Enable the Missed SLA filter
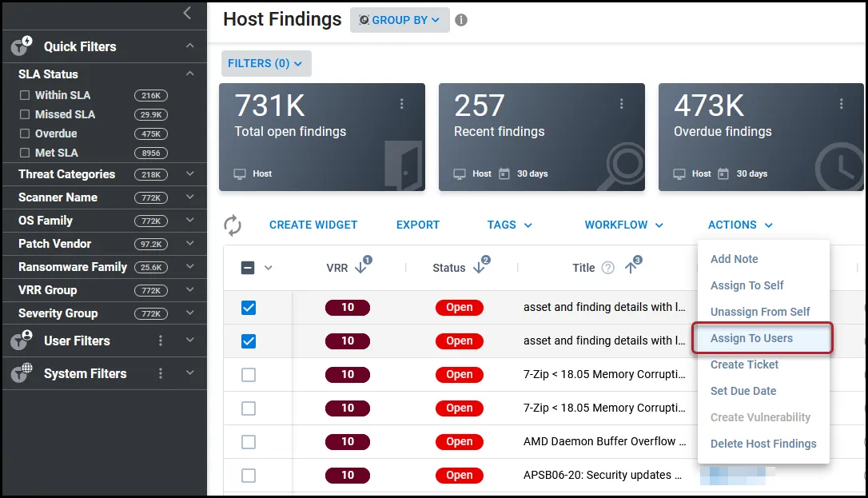Image resolution: width=868 pixels, height=498 pixels. (x=25, y=114)
